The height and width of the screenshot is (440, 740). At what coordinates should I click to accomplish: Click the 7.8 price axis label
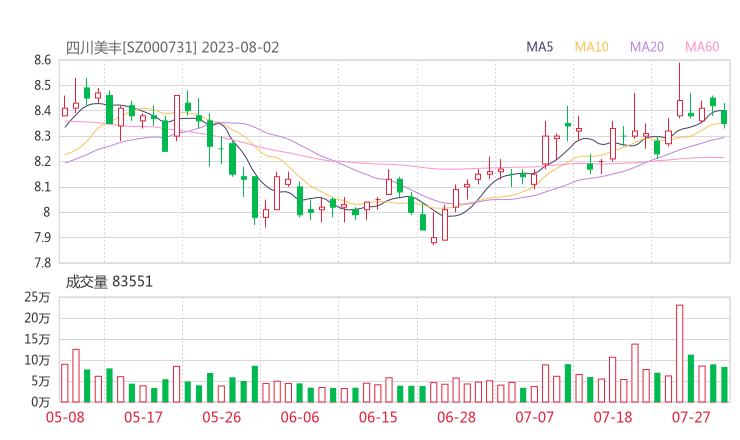42,263
